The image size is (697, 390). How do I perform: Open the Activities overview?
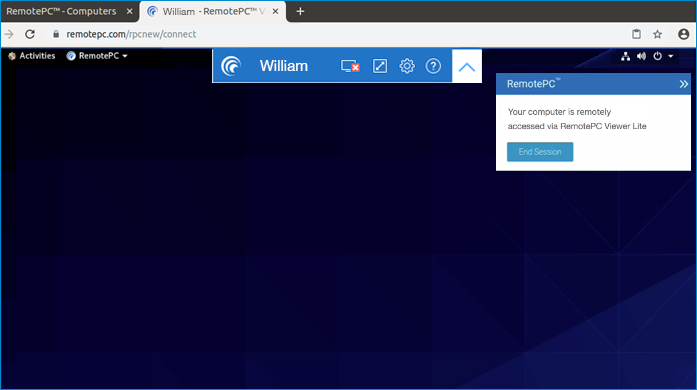pos(32,56)
